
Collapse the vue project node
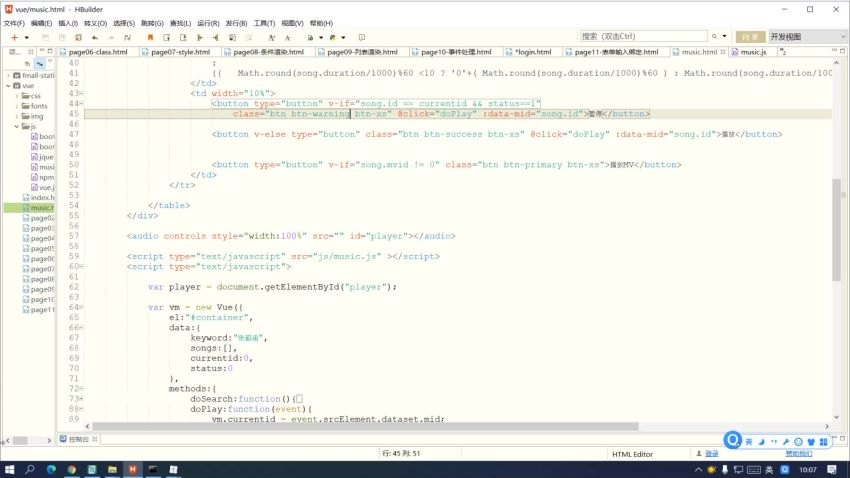coord(8,86)
